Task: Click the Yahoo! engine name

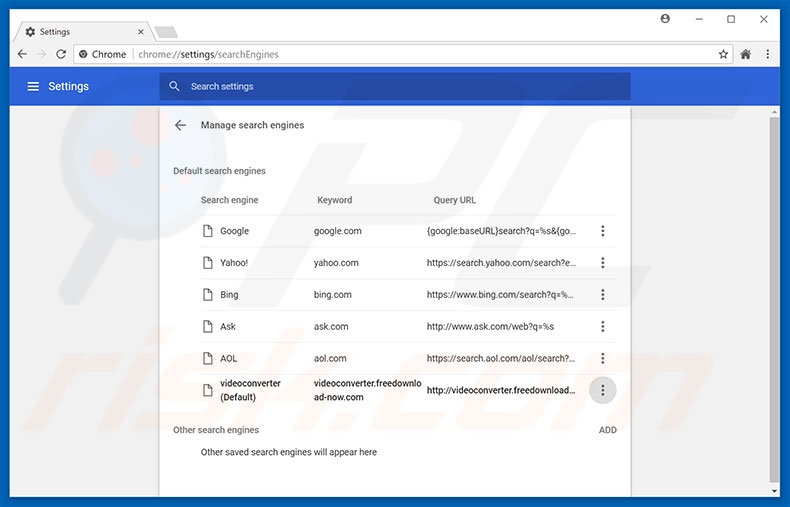Action: 234,263
